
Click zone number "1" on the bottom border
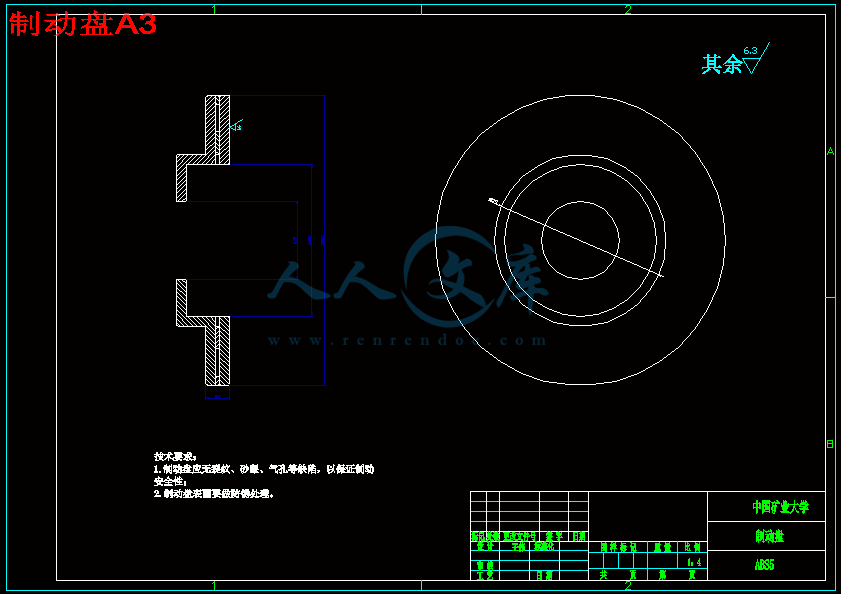point(214,585)
